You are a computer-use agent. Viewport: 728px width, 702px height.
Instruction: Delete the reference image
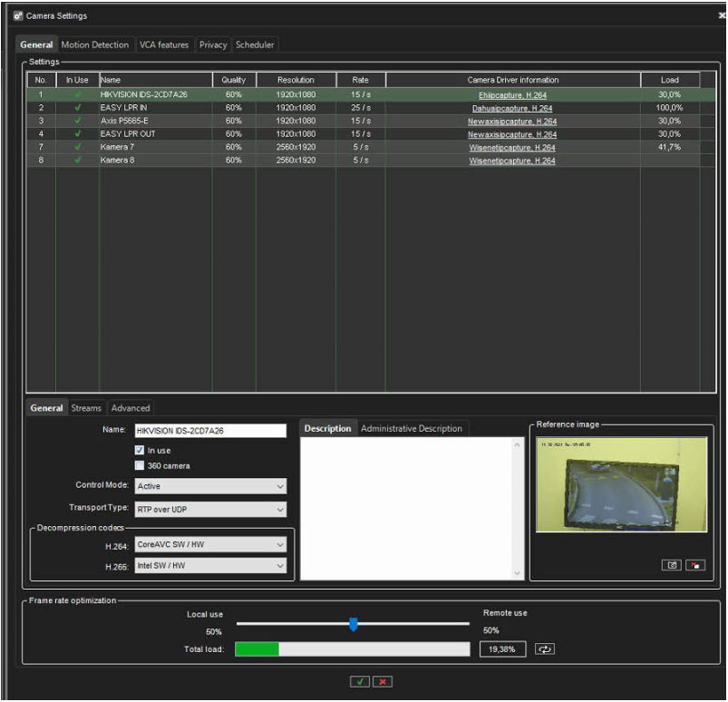point(694,565)
